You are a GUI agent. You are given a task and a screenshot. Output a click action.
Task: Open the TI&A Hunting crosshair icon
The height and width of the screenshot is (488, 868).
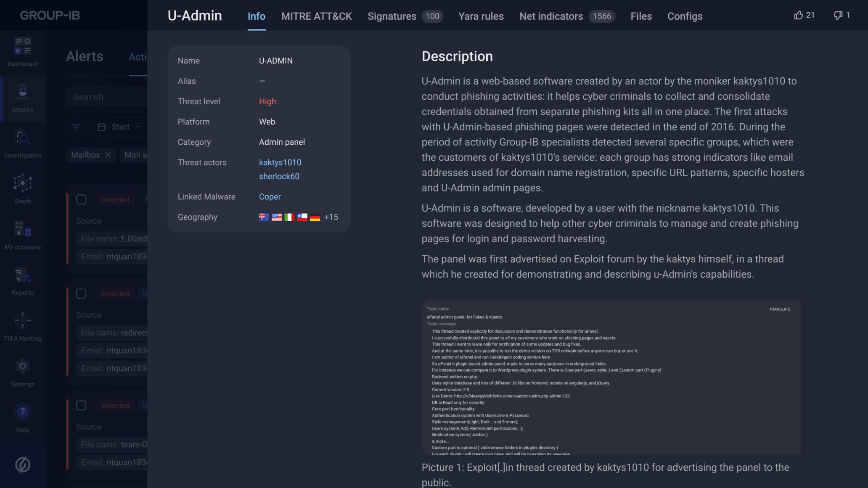23,321
